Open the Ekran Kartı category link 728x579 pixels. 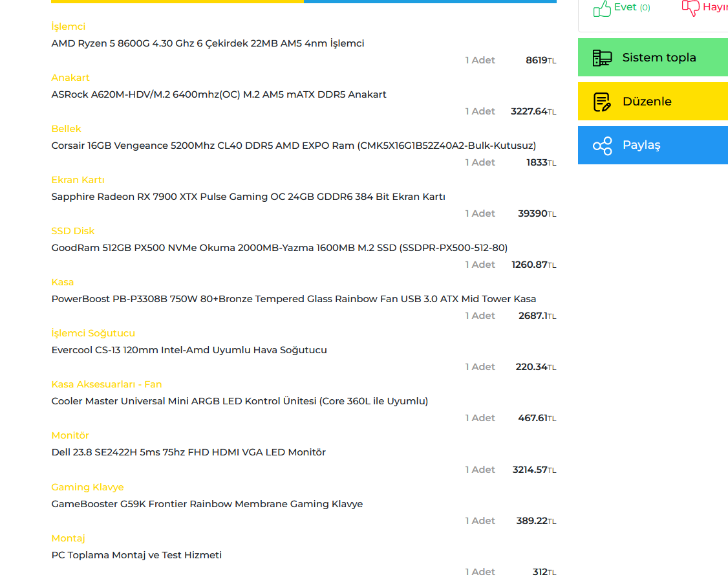[78, 180]
